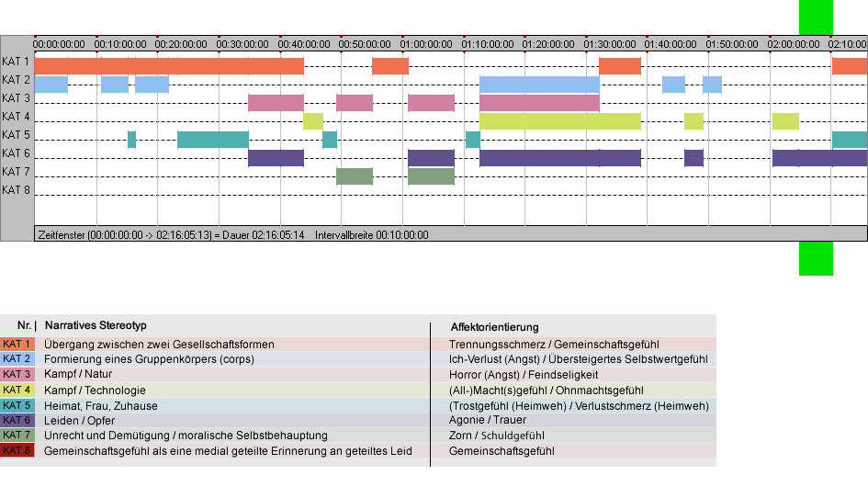This screenshot has width=868, height=487.
Task: Click the Nr. column header in the legend
Action: (24, 325)
